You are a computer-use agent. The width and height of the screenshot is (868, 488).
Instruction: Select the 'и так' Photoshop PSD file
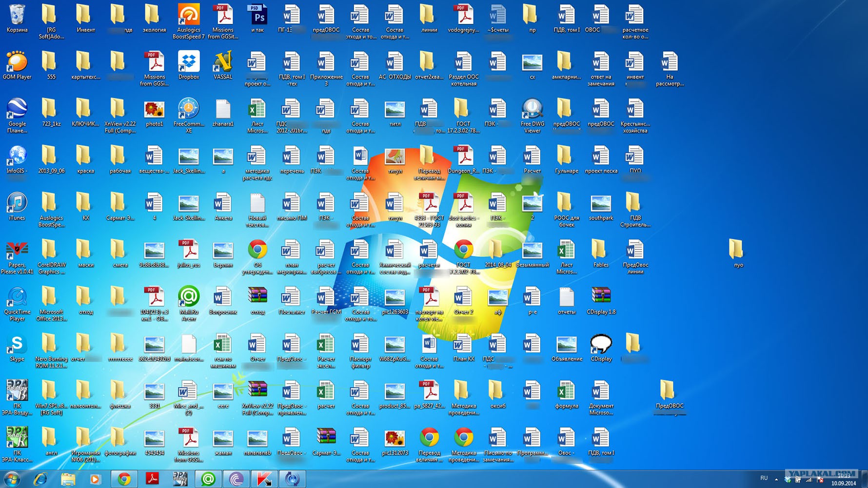tap(257, 19)
